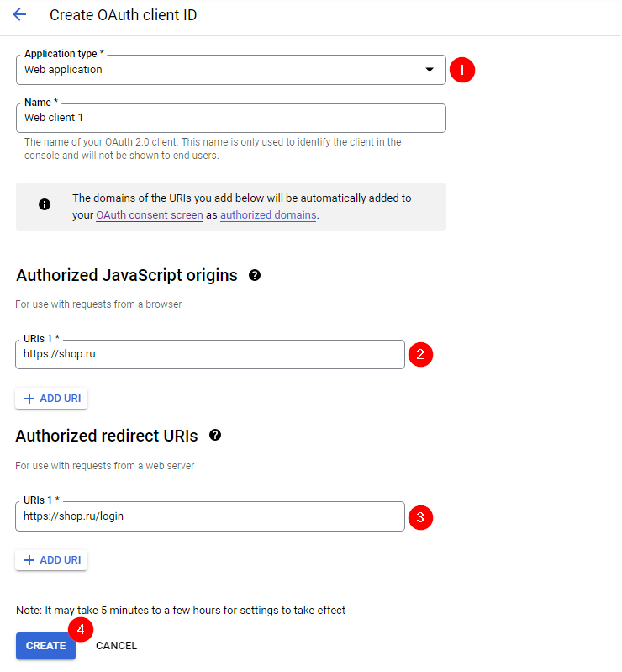Click the dropdown arrow beside Web application
Image resolution: width=622 pixels, height=672 pixels.
click(x=430, y=70)
